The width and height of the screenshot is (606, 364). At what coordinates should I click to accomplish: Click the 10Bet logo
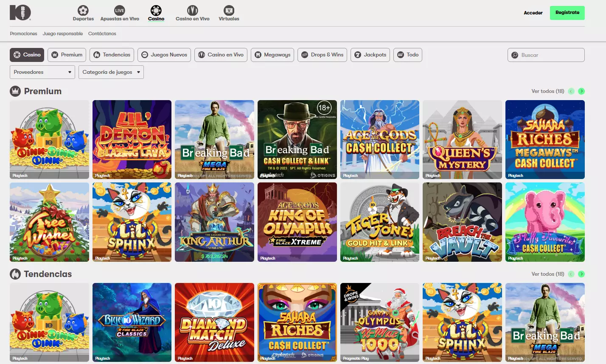tap(20, 12)
